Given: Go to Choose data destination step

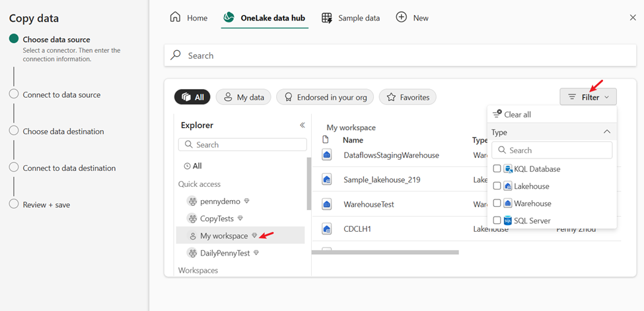Looking at the screenshot, I should pyautogui.click(x=63, y=131).
